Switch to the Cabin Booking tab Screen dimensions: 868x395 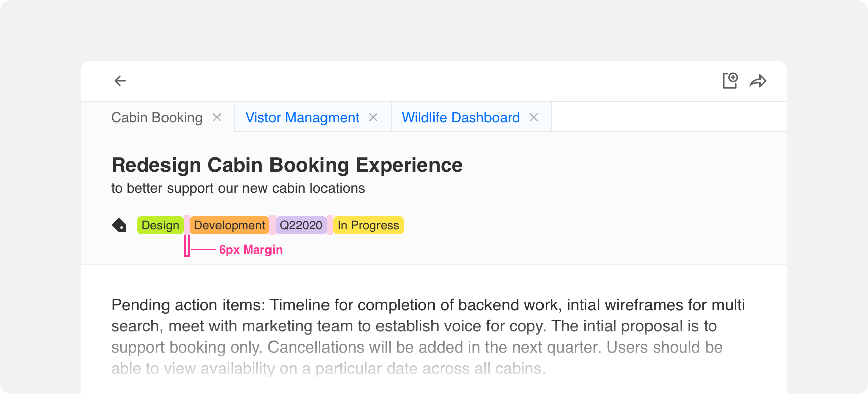coord(157,117)
